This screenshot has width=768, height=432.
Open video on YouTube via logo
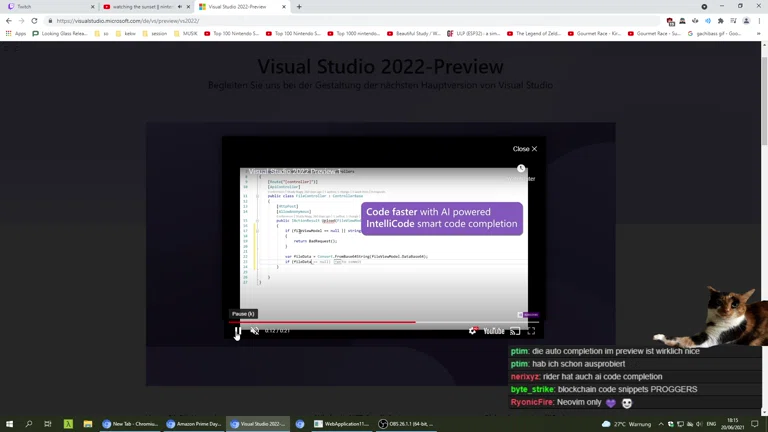494,331
